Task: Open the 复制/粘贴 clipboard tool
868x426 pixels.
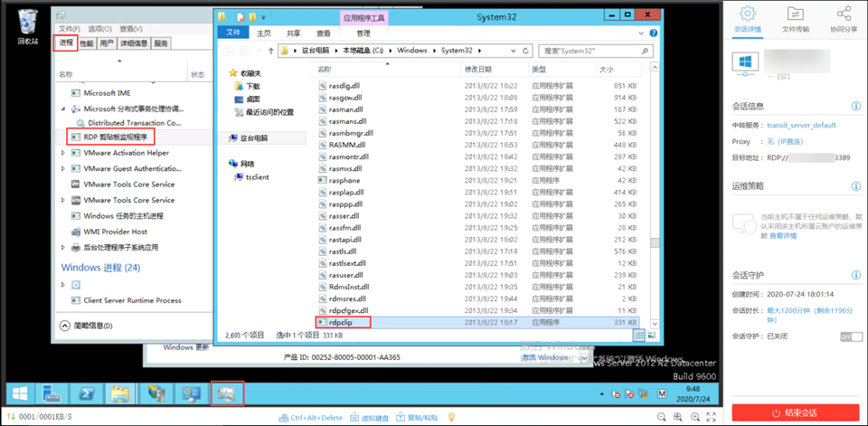Action: pos(418,417)
